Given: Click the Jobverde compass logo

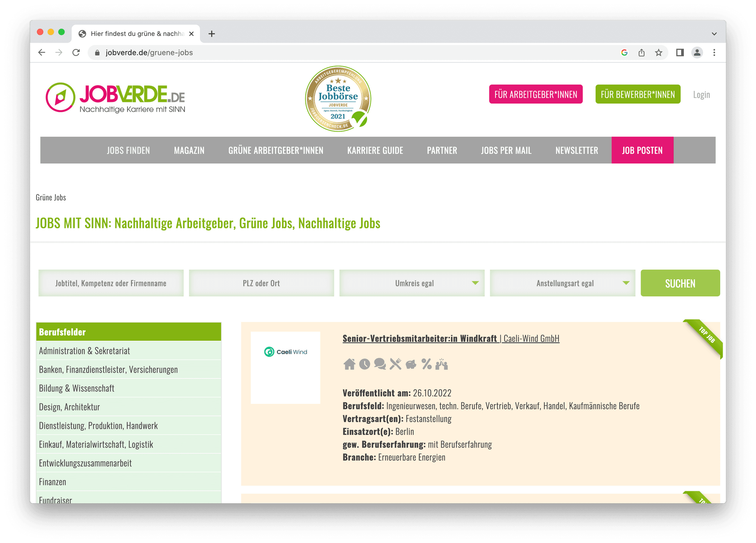Looking at the screenshot, I should pos(60,97).
